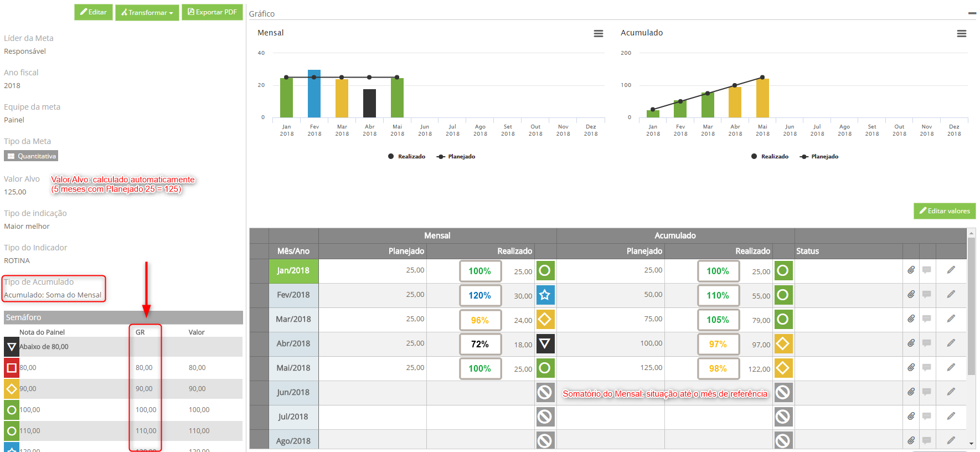Click green circle 100,00 semaphore icon
The height and width of the screenshot is (452, 980).
tap(12, 410)
